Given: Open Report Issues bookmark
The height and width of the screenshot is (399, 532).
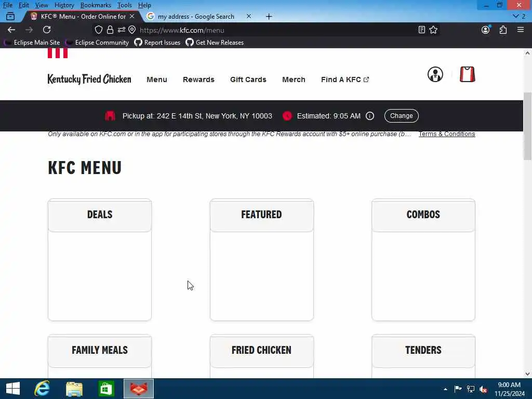Looking at the screenshot, I should (x=157, y=43).
